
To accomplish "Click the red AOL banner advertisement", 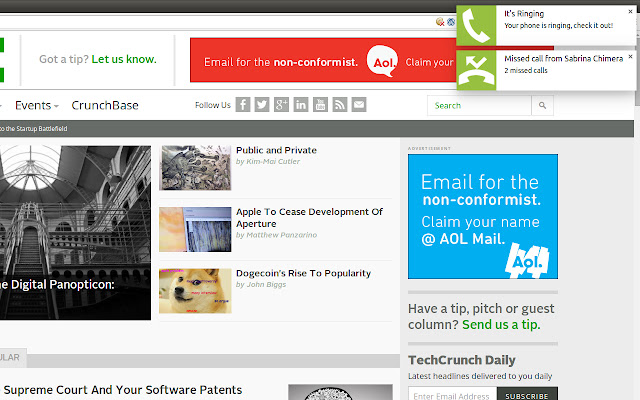I will (323, 60).
